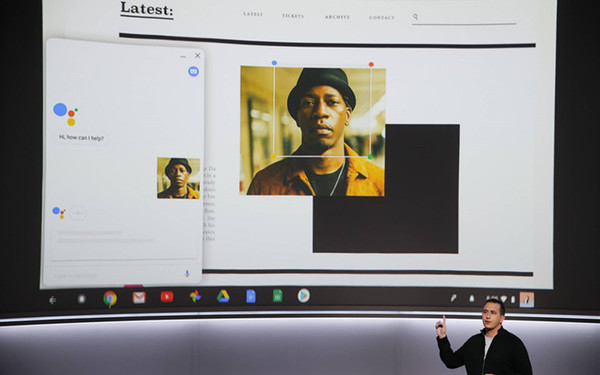Open Chrome from the shelf
The width and height of the screenshot is (600, 375).
click(x=110, y=298)
